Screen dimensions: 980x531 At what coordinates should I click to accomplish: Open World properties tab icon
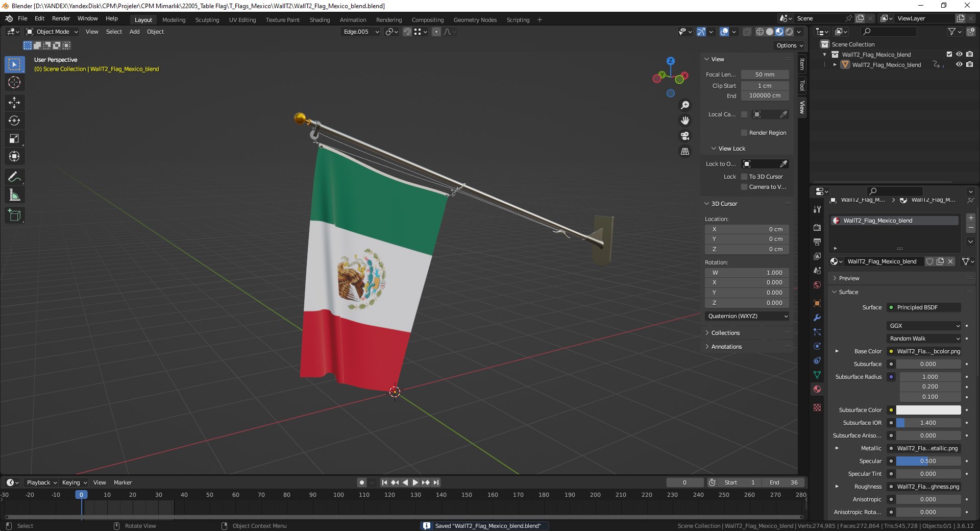point(817,285)
